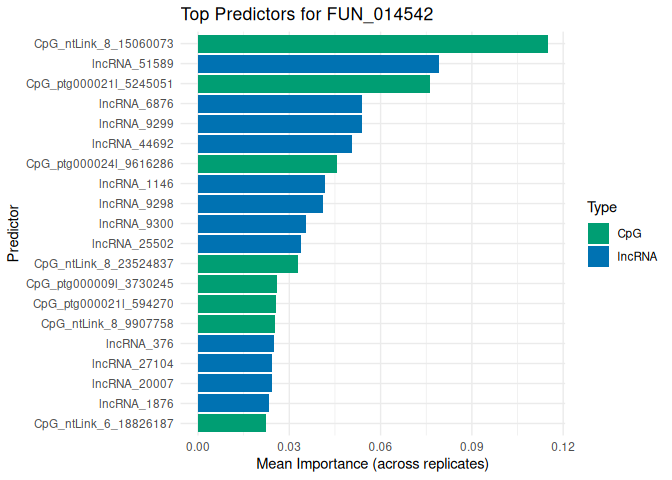Select the lncRNA_51589 bar
This screenshot has width=672, height=480.
[318, 64]
